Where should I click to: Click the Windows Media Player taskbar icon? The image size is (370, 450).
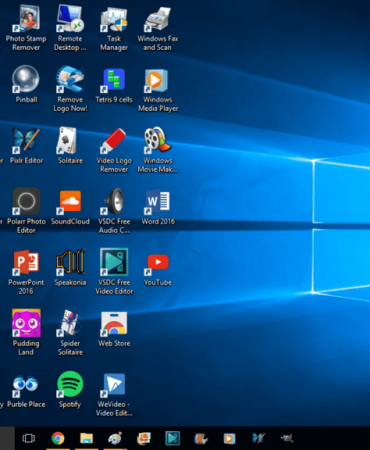pos(229,438)
